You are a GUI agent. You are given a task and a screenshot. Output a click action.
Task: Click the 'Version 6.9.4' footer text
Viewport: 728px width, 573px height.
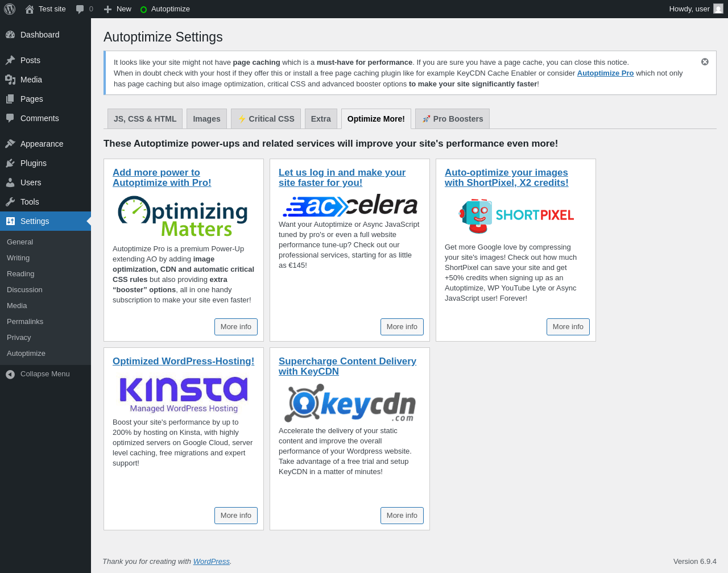(x=695, y=561)
